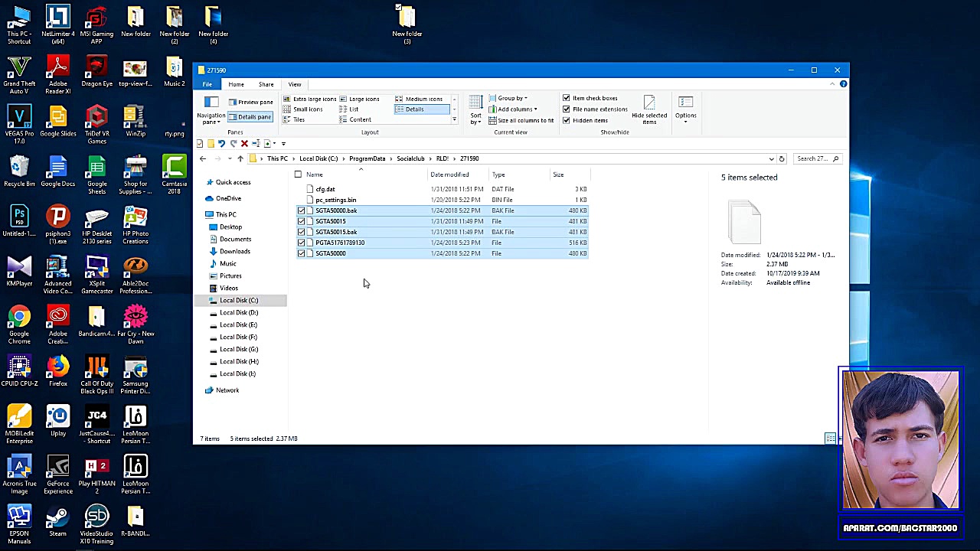The height and width of the screenshot is (551, 980).
Task: Click the Up one level arrow
Action: coord(240,159)
